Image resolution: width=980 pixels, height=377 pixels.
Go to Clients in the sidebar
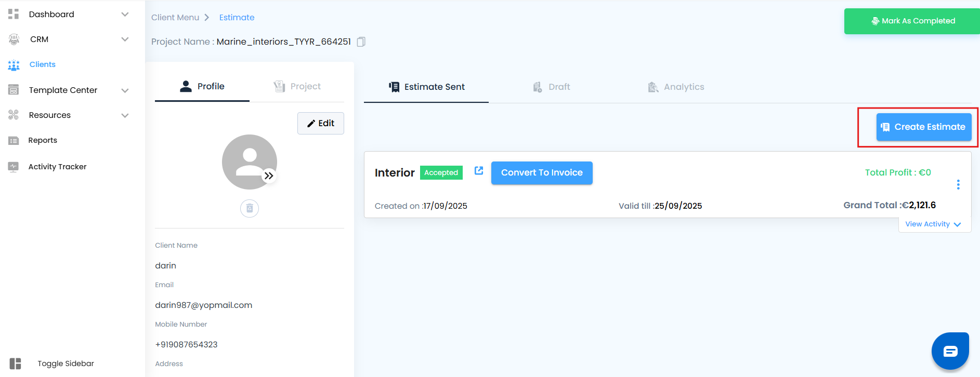42,64
